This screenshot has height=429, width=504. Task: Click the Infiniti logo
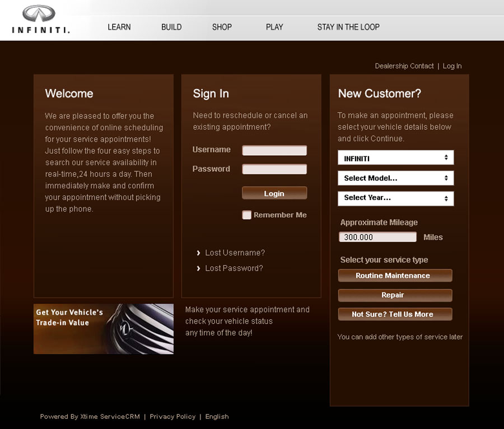(40, 20)
